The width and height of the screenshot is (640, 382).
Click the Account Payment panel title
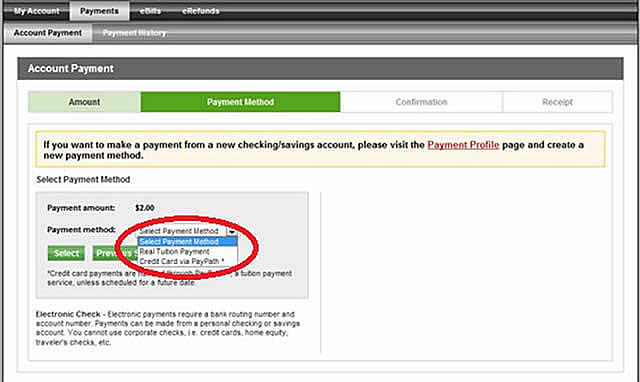(71, 69)
